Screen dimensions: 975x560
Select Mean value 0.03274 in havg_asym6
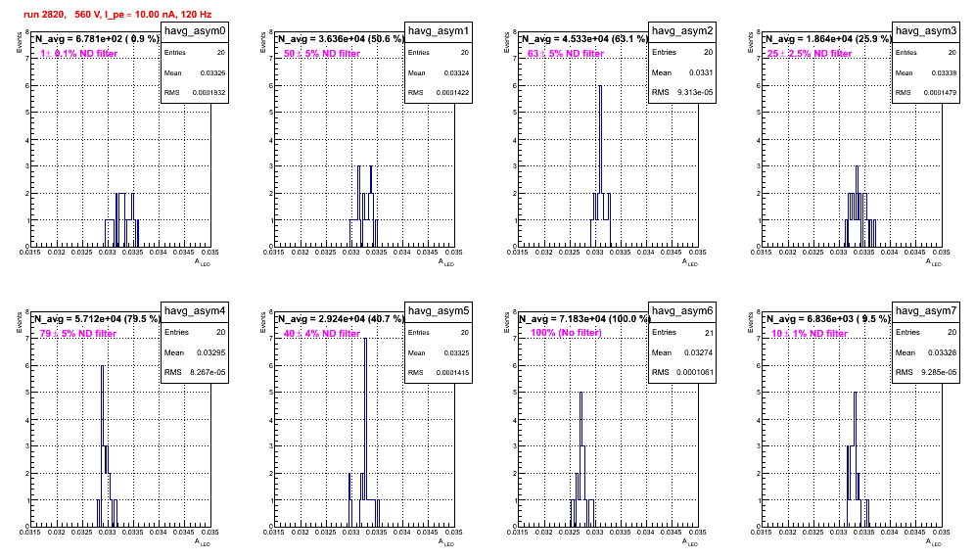pyautogui.click(x=698, y=352)
